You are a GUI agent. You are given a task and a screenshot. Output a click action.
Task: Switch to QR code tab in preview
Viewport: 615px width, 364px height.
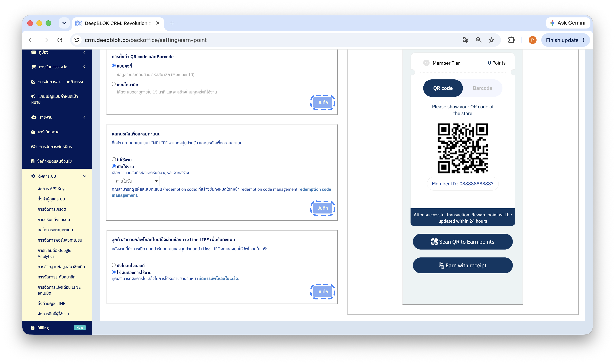click(x=443, y=88)
